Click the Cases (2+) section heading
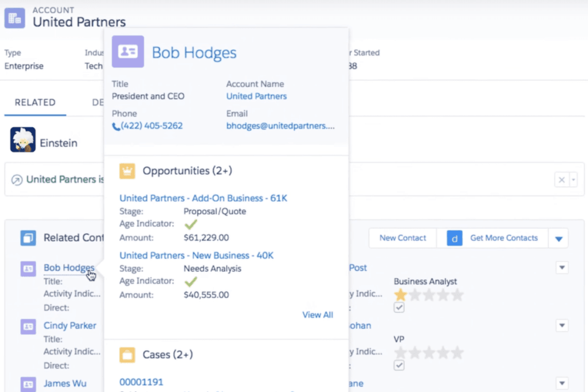 (x=168, y=355)
